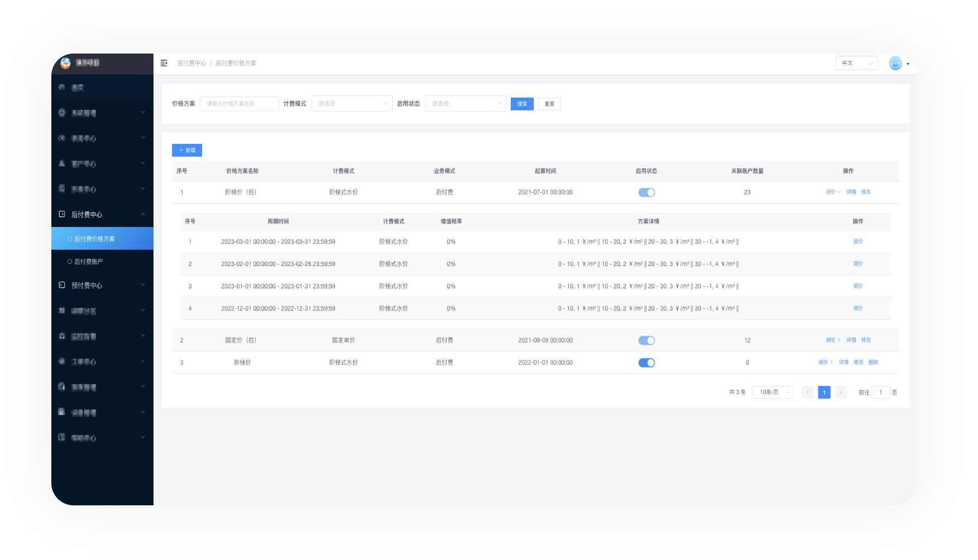
Task: Toggle 启用状态 switch for 阶梯价（后）
Action: [x=646, y=192]
